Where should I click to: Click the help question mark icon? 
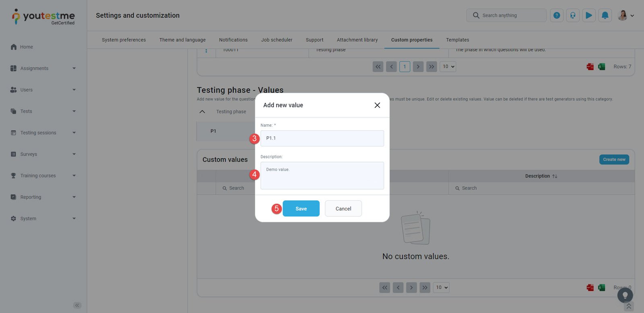pyautogui.click(x=557, y=16)
